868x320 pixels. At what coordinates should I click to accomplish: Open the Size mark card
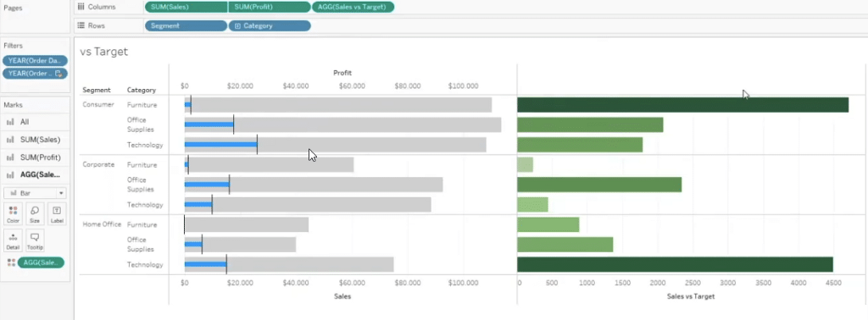pos(34,214)
